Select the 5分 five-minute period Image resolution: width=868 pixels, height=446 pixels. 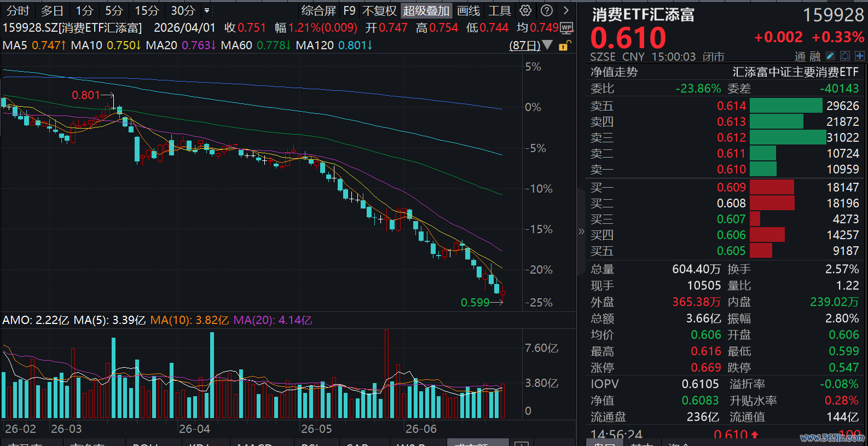(x=114, y=10)
